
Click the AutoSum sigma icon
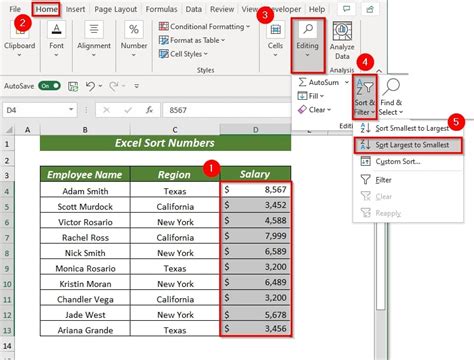[302, 82]
